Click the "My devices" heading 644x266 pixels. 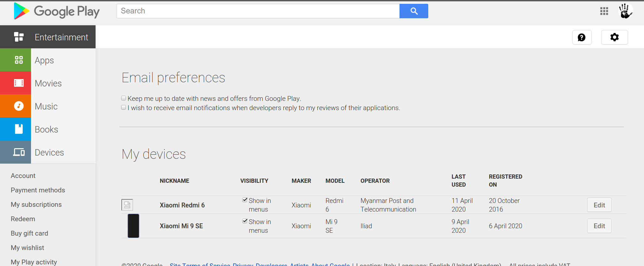[x=154, y=154]
